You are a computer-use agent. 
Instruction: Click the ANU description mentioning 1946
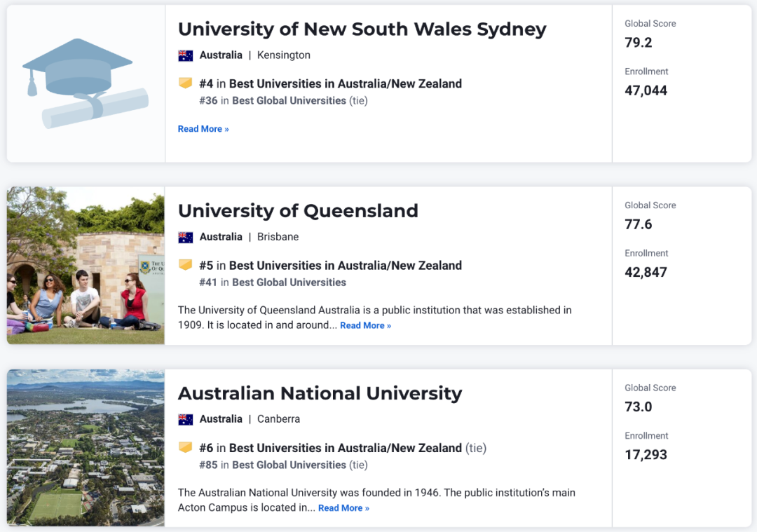pos(376,500)
